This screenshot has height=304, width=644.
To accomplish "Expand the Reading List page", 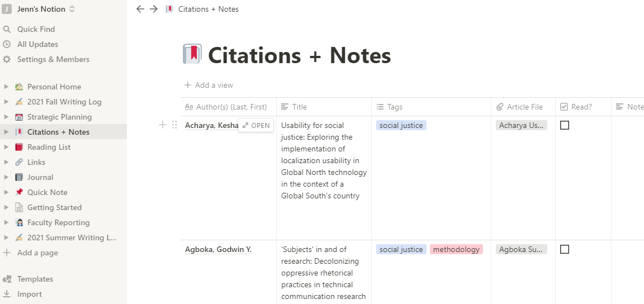I will coord(6,147).
